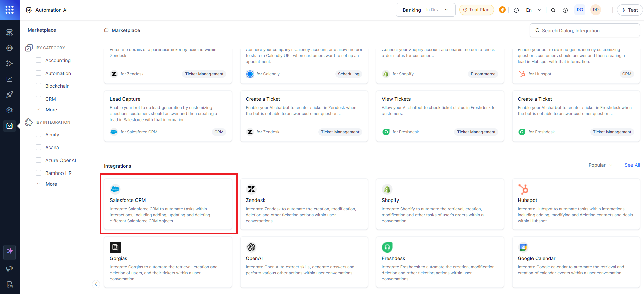Click the Test button
This screenshot has width=644, height=294.
click(630, 10)
